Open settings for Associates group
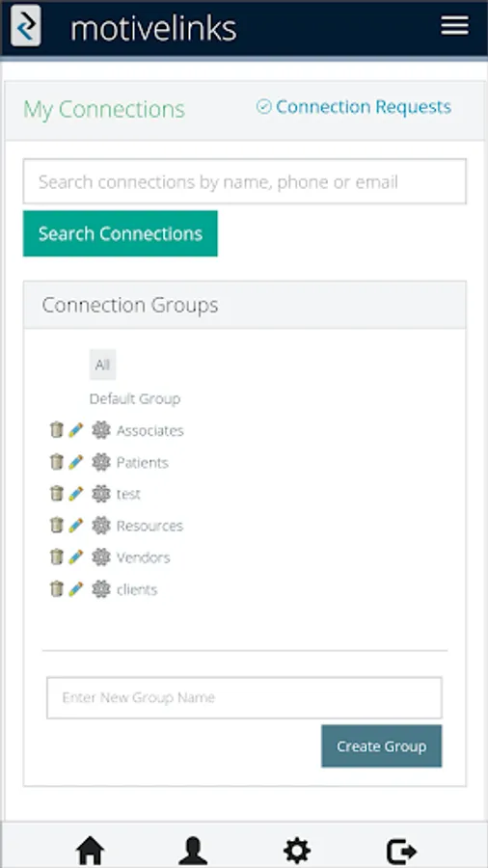 click(x=100, y=430)
